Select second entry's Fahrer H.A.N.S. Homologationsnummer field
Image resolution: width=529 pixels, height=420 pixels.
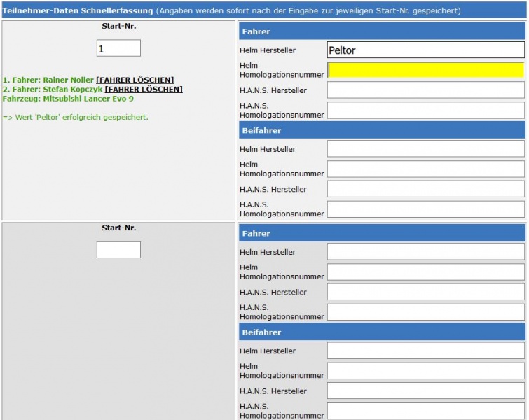pyautogui.click(x=425, y=312)
